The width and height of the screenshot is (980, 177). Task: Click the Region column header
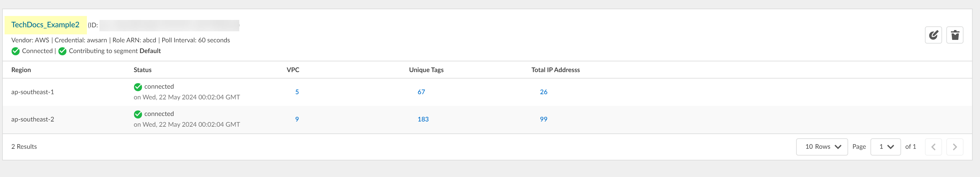(x=21, y=70)
